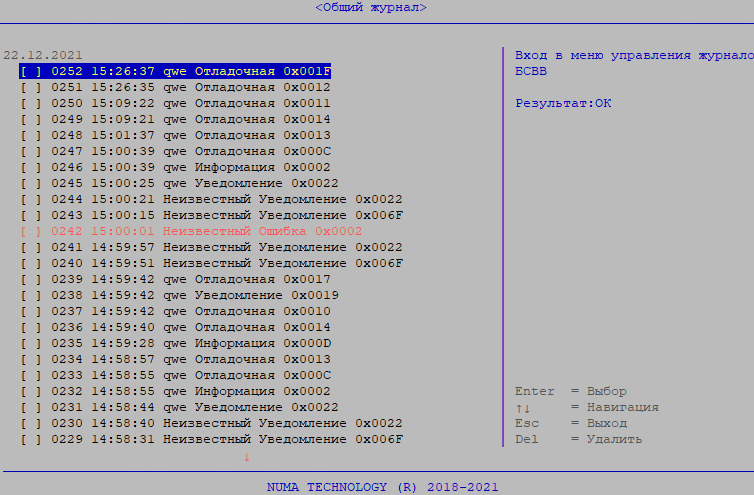The image size is (754, 495).
Task: Click the arrows Навигация hint
Action: coord(586,408)
